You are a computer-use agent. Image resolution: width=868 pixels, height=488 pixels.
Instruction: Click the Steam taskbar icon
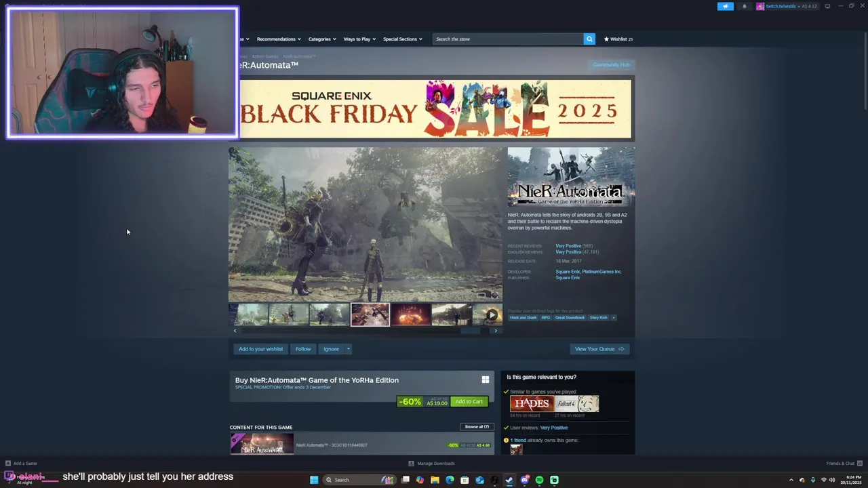tap(509, 480)
